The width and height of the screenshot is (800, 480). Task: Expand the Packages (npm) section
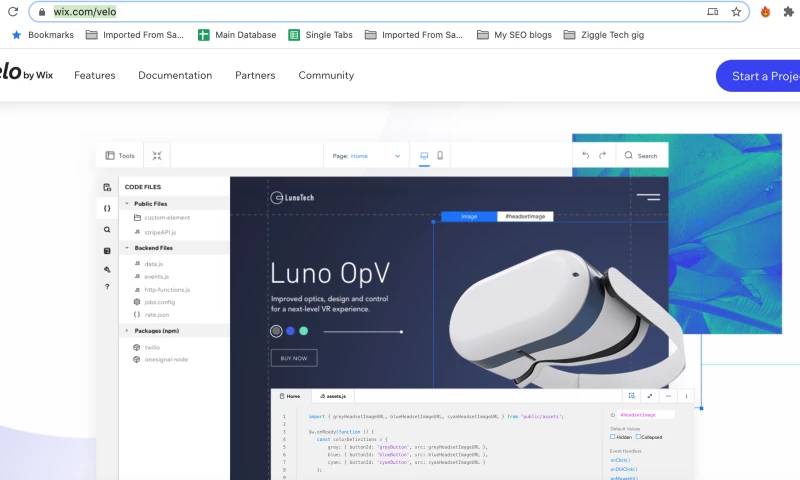[x=127, y=330]
